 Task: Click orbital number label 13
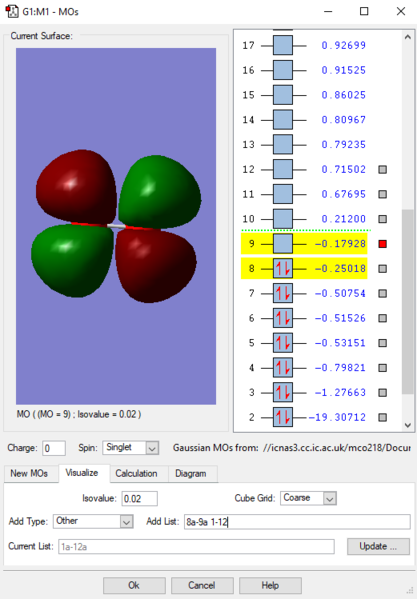coord(248,144)
